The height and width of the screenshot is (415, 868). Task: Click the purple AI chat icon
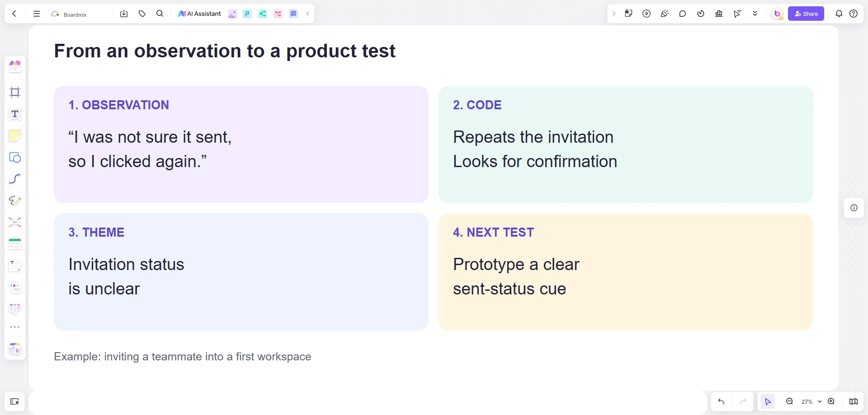click(x=293, y=14)
